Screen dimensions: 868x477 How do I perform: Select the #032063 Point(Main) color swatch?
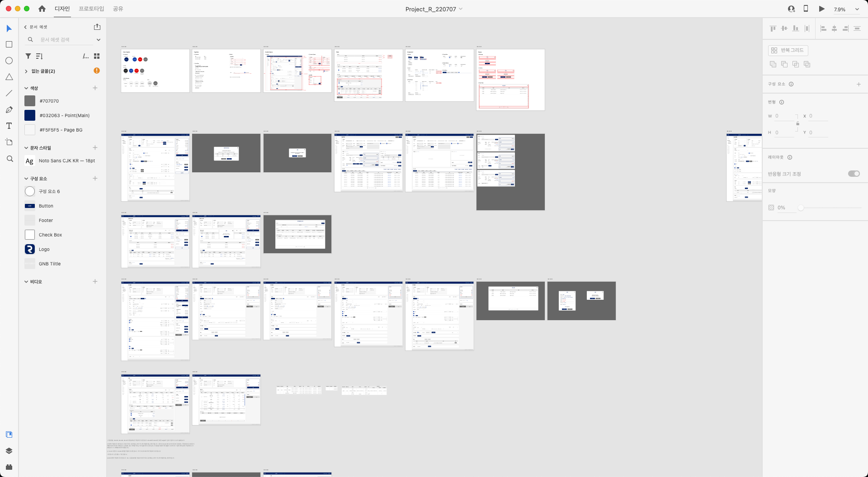pos(30,115)
